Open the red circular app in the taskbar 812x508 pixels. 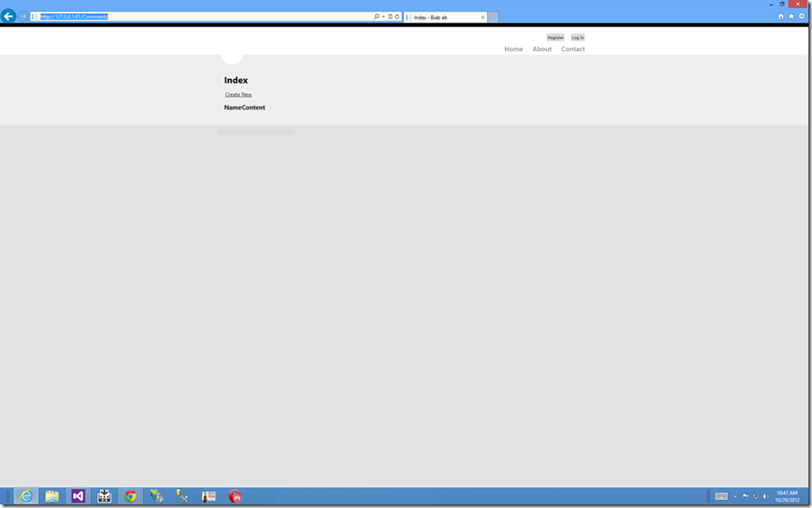point(235,496)
